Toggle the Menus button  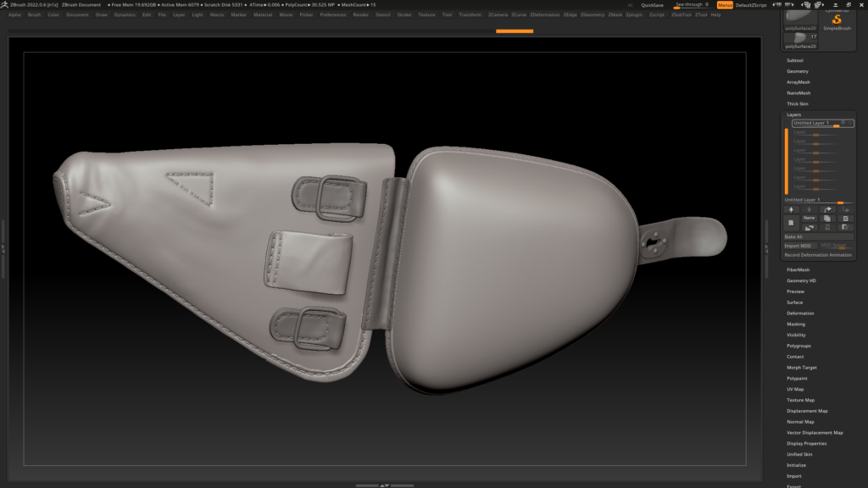(725, 5)
